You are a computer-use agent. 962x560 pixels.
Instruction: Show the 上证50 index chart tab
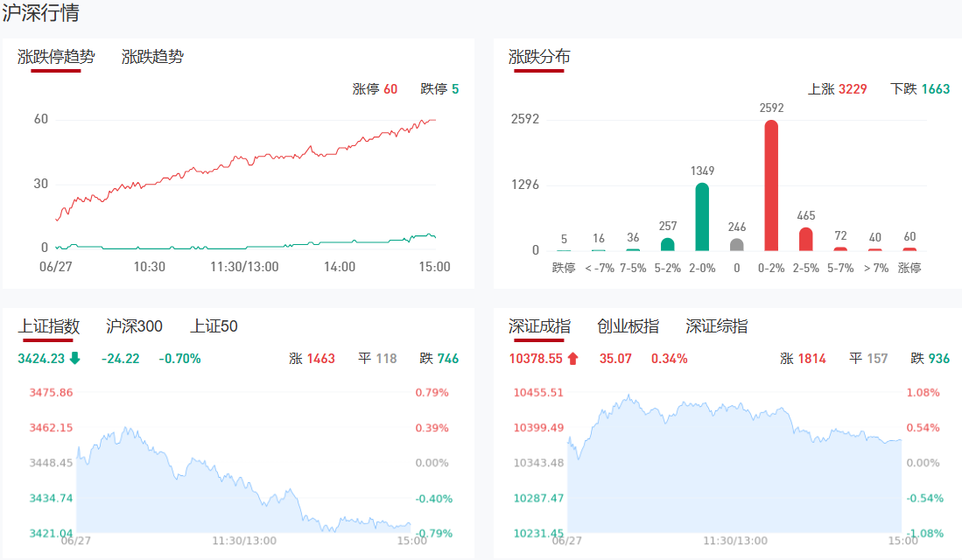(214, 326)
